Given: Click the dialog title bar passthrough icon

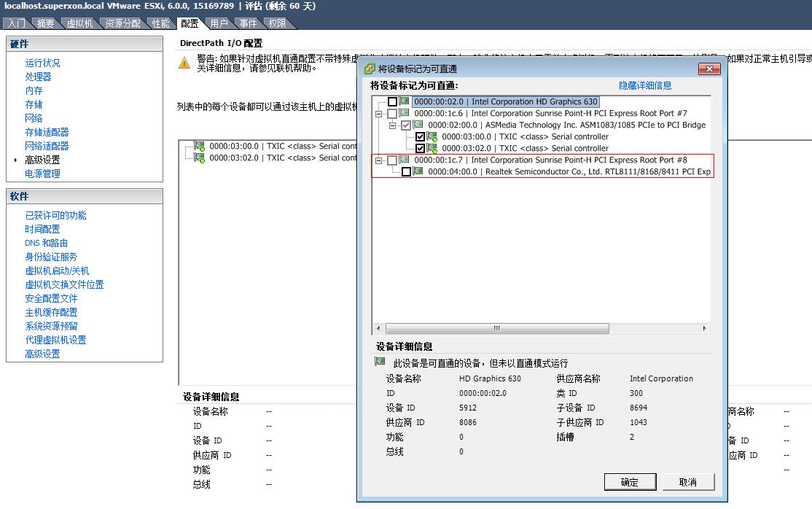Looking at the screenshot, I should [x=370, y=69].
